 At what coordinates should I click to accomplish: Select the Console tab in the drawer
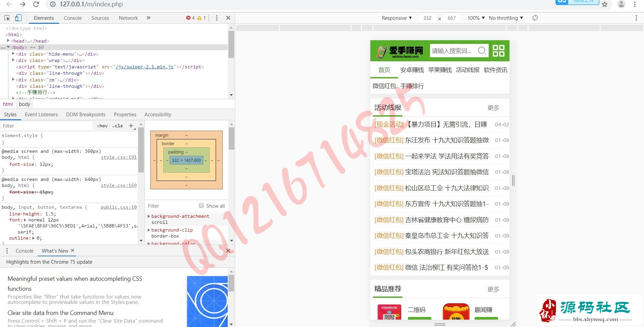click(x=24, y=251)
